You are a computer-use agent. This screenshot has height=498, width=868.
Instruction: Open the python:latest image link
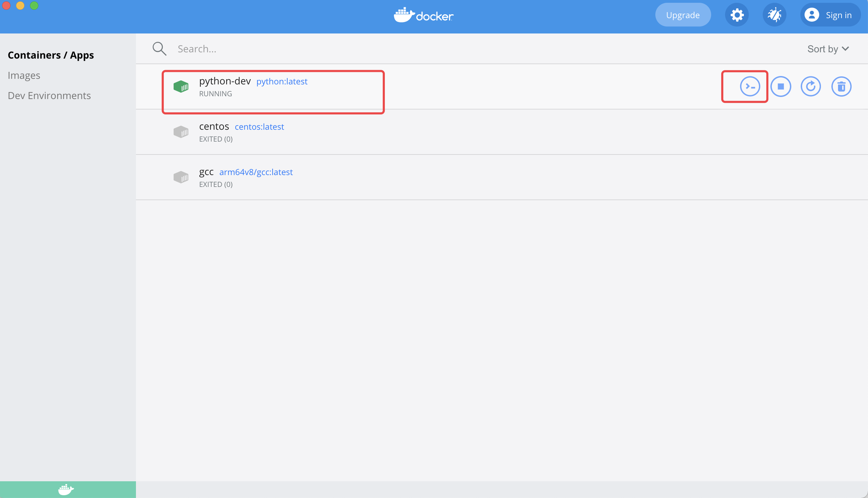282,82
